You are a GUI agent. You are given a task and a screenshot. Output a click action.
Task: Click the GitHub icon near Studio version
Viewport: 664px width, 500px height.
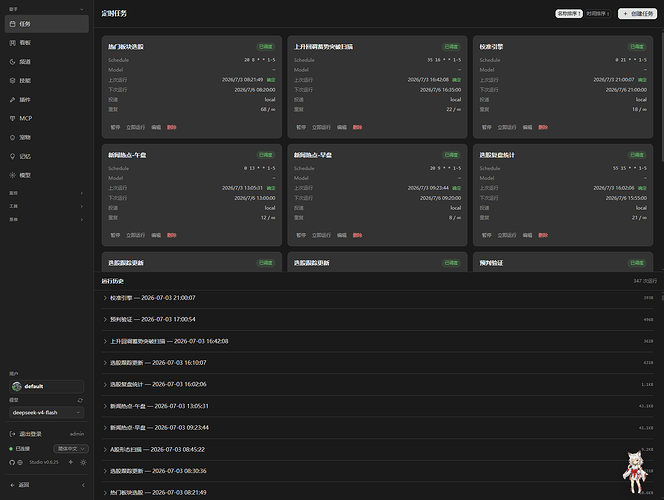click(x=12, y=462)
